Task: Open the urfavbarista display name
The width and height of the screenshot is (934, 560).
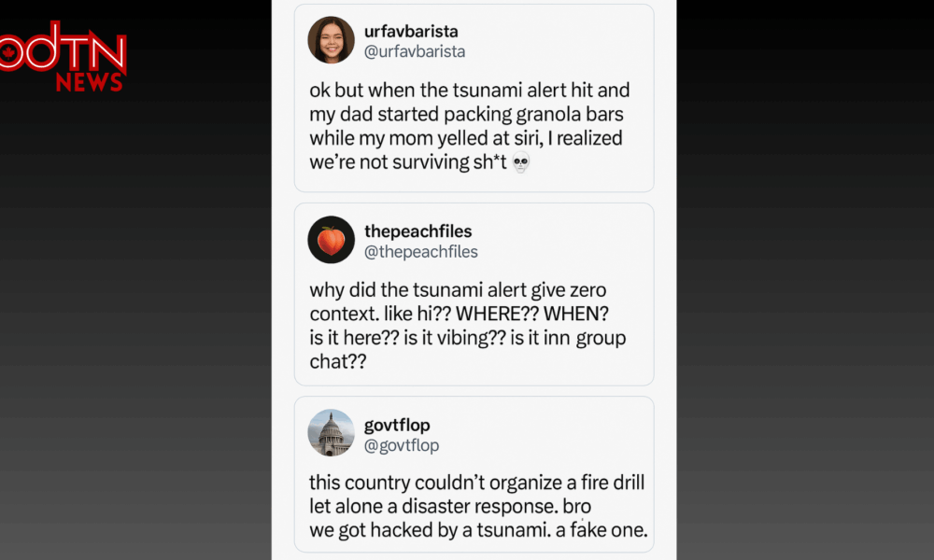Action: [411, 31]
